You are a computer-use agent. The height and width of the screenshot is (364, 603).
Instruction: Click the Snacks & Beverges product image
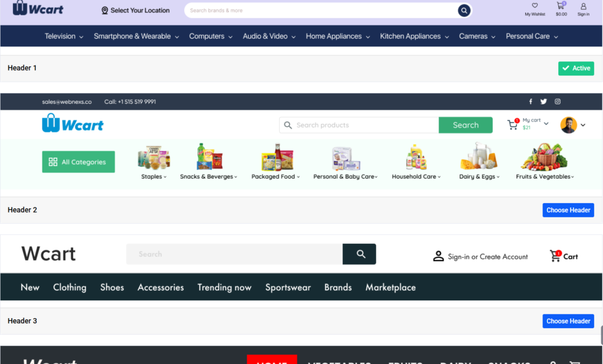pyautogui.click(x=209, y=157)
